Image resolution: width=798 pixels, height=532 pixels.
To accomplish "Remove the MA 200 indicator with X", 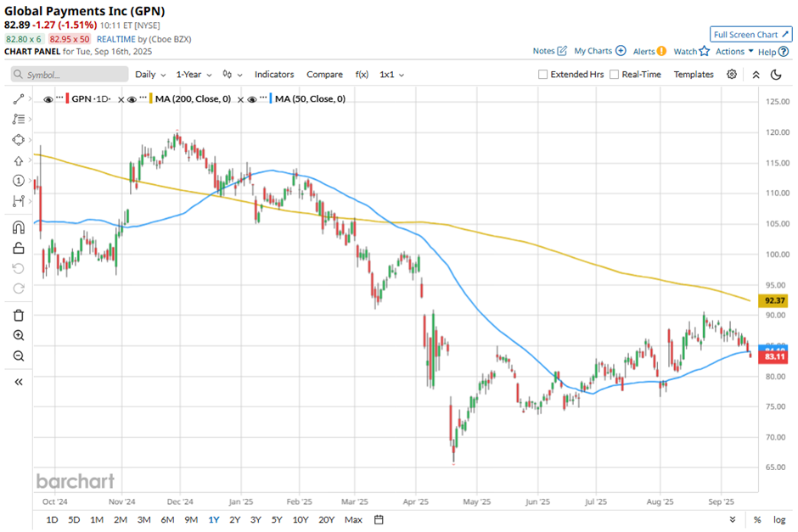I will pyautogui.click(x=240, y=99).
